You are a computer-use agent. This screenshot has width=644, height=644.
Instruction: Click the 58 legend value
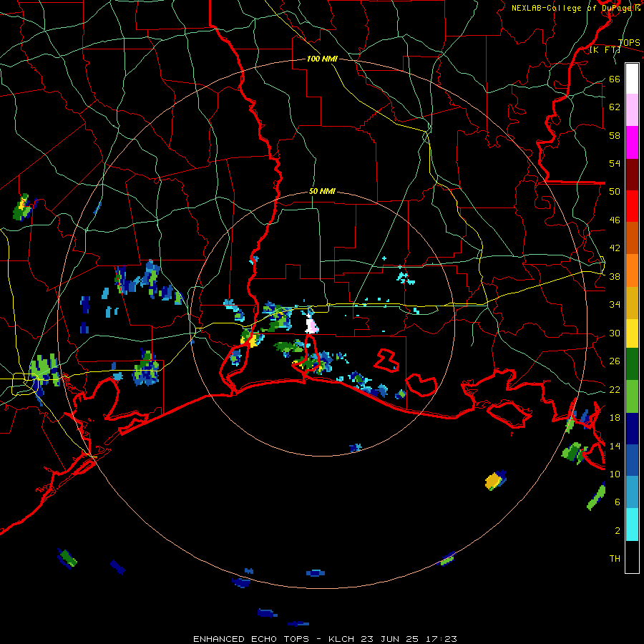[x=615, y=135]
